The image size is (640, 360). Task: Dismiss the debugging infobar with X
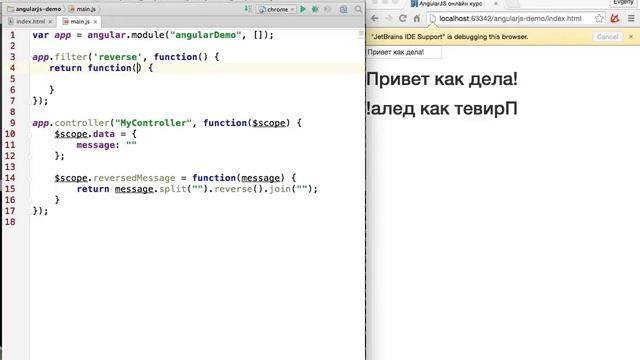631,37
